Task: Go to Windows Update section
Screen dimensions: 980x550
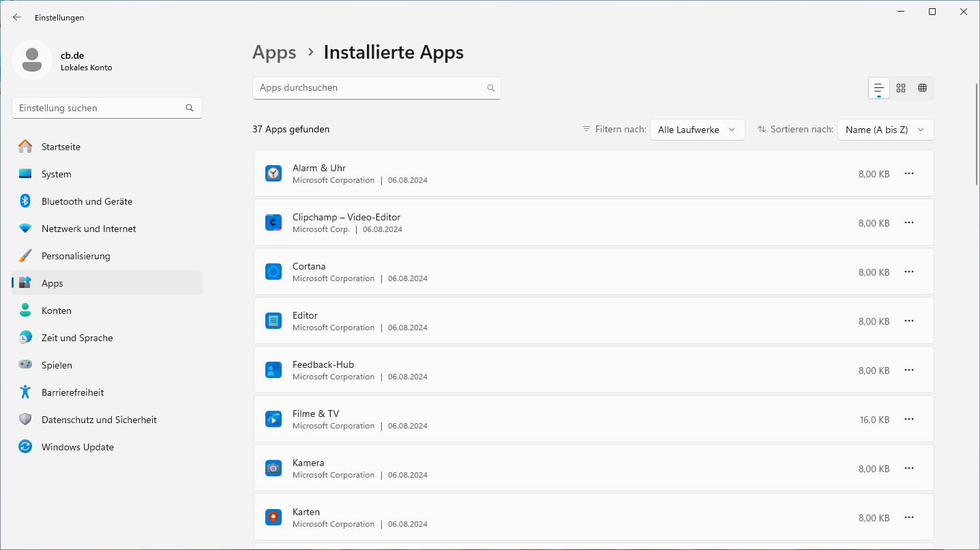Action: [77, 447]
